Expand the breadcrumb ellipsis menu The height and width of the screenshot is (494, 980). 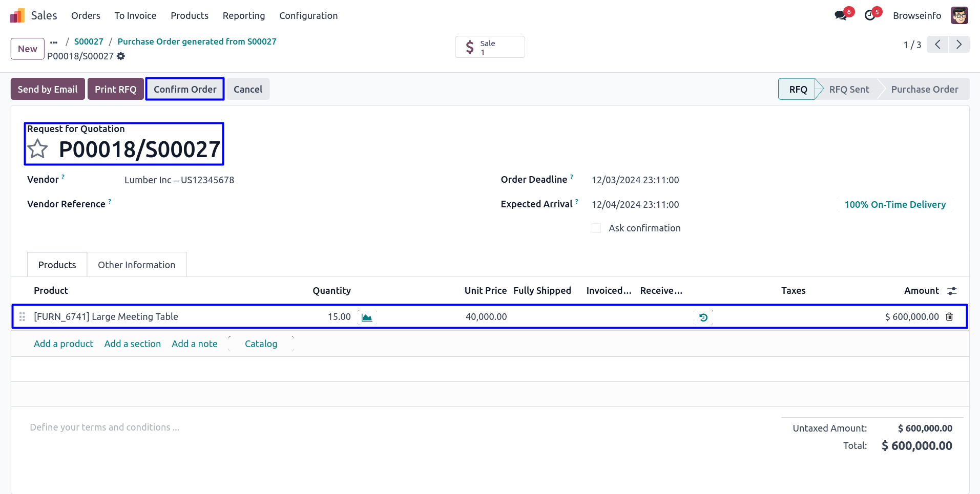[54, 42]
